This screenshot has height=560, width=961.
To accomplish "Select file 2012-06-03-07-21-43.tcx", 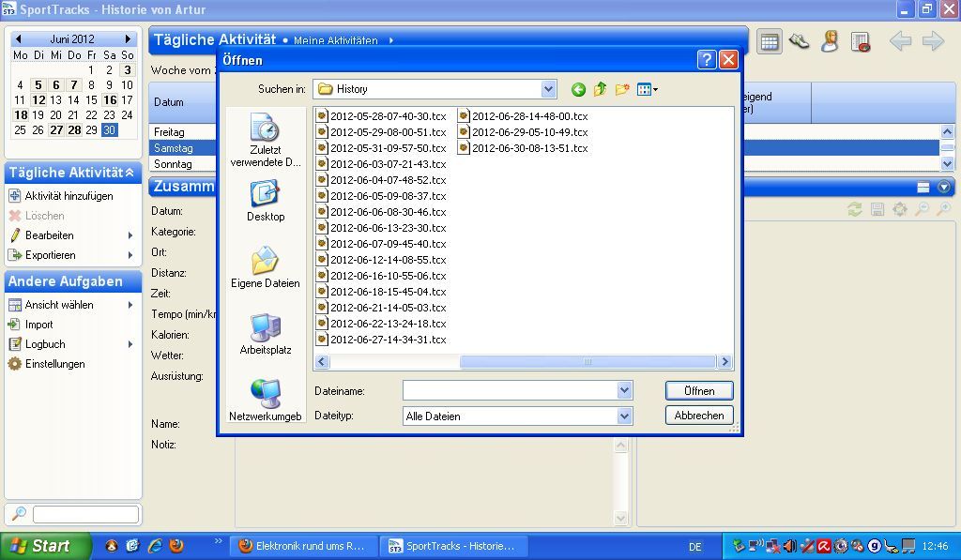I will pos(381,164).
